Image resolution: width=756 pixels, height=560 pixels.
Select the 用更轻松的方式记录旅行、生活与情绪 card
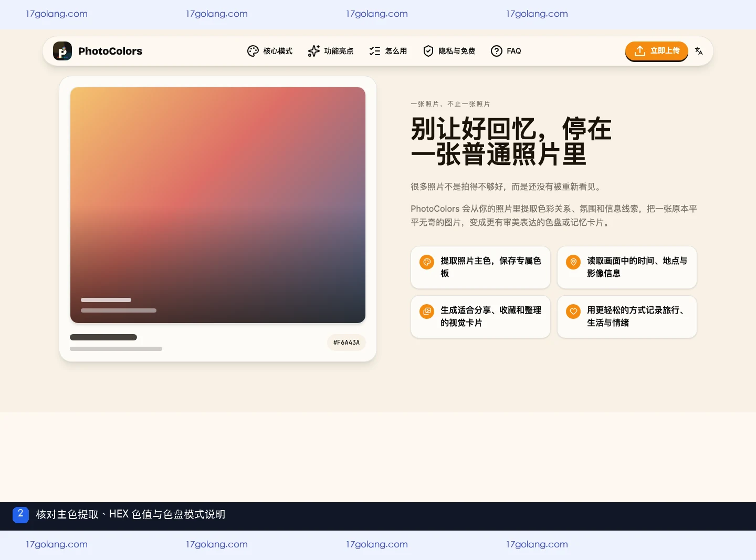627,317
